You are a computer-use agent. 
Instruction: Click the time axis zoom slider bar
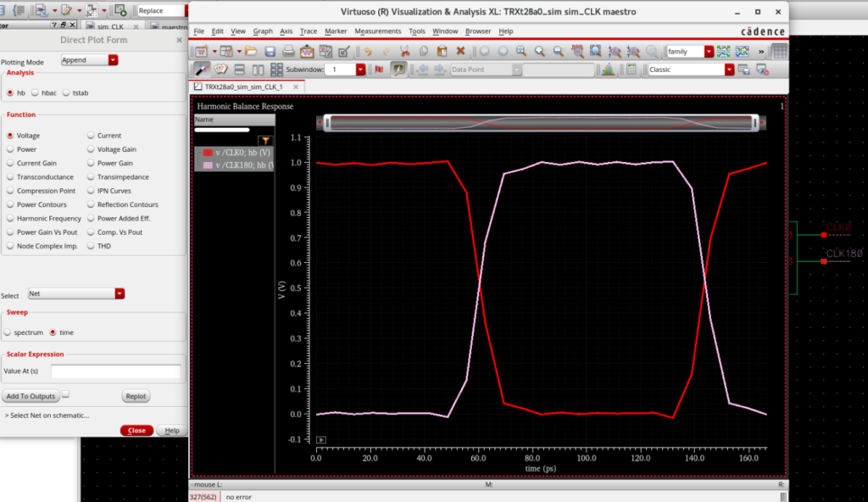click(x=541, y=122)
